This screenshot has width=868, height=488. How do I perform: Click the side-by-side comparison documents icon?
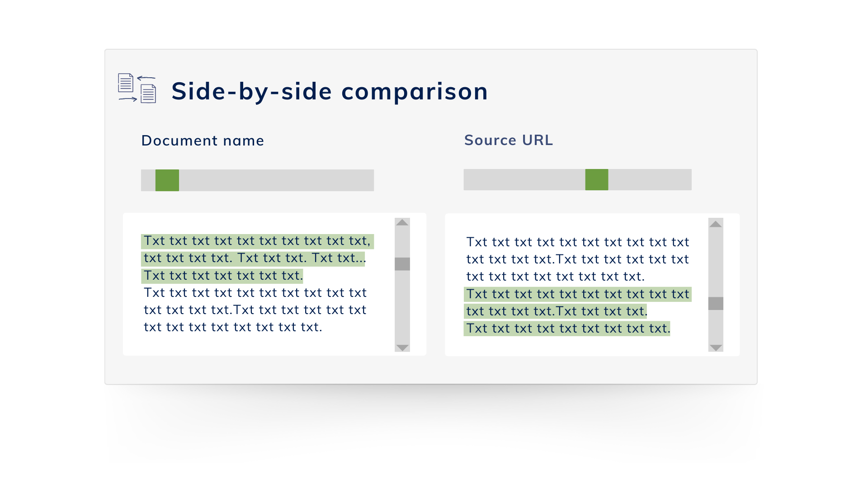(x=137, y=88)
